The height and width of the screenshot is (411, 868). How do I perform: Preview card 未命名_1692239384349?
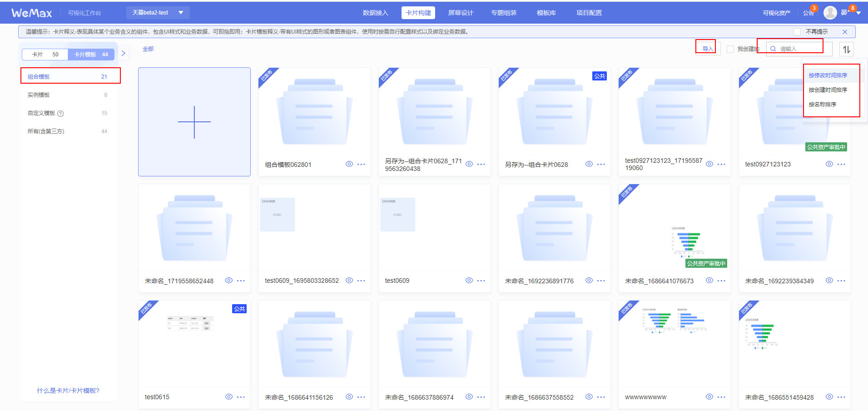829,281
